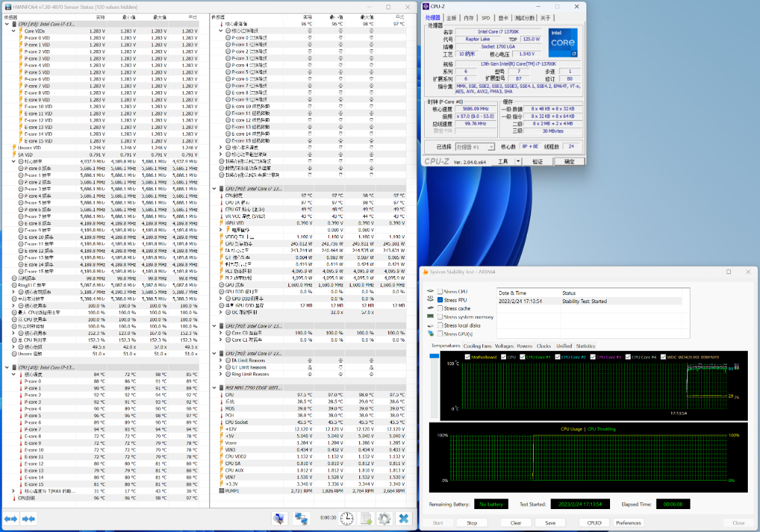Click HWiNFO expand columns arrows icon

[x=10, y=518]
